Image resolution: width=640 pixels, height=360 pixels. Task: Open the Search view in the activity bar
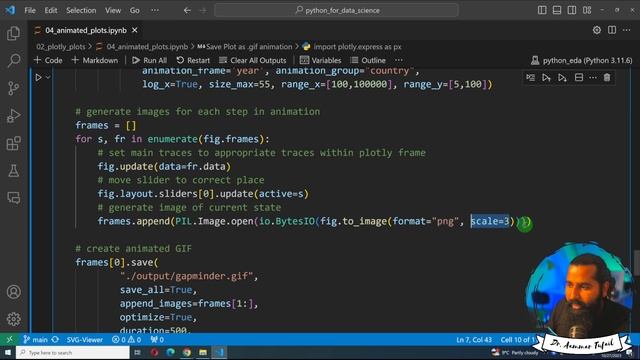13,60
